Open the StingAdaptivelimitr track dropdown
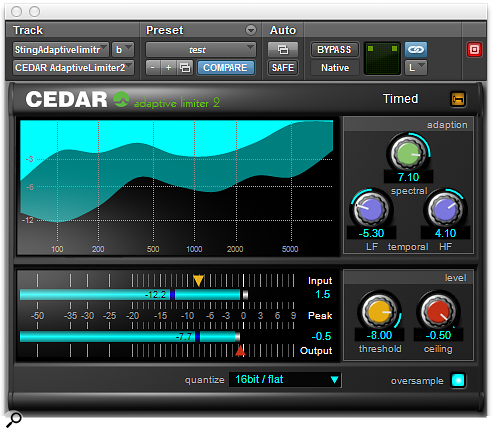The height and width of the screenshot is (434, 496). [x=61, y=50]
